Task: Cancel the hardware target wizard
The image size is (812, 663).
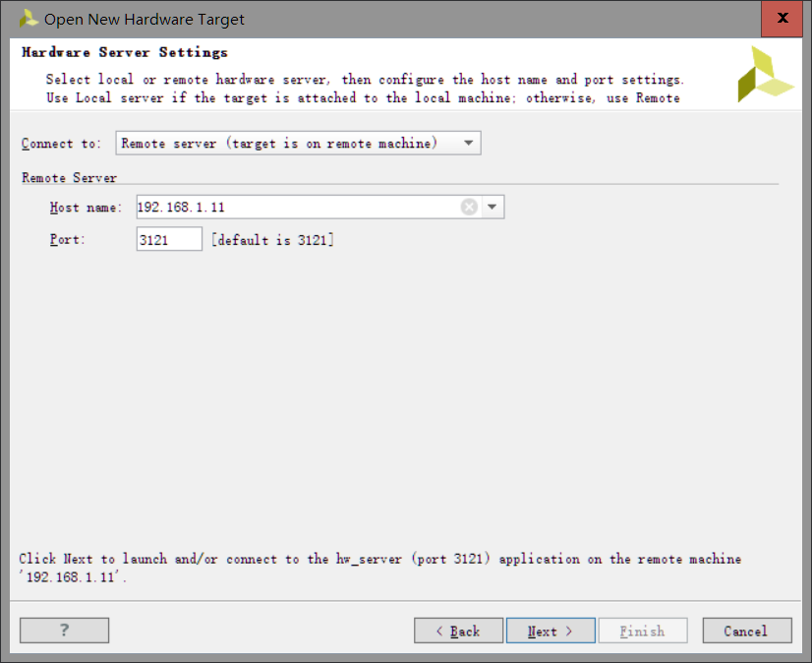Action: tap(746, 631)
